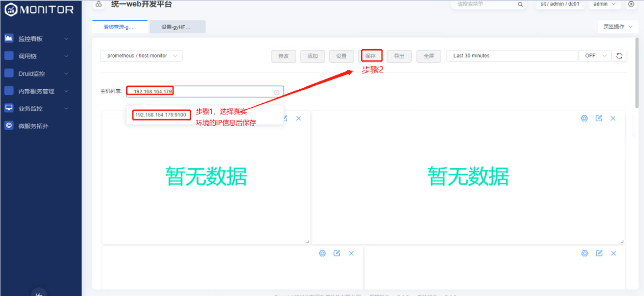Click the vertical page scrollbar
The image size is (644, 296).
coord(637,73)
